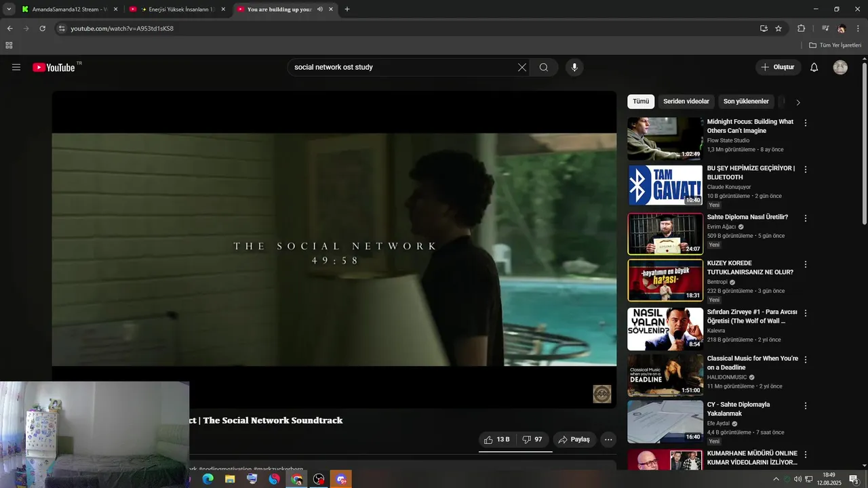This screenshot has width=868, height=488.
Task: Open options for CY Sahte Diplomayla video
Action: click(x=806, y=405)
